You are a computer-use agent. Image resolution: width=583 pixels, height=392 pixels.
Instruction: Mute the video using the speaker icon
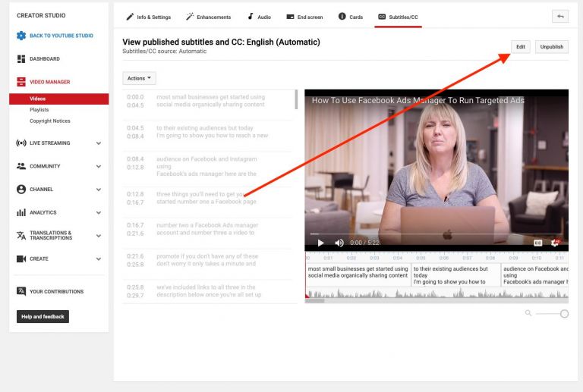click(x=339, y=243)
